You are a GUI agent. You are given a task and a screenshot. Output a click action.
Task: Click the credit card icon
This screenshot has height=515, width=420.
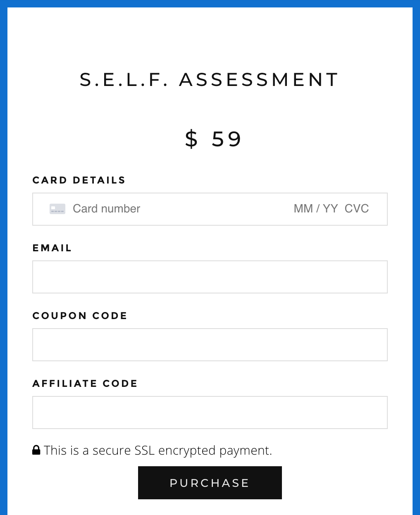pyautogui.click(x=57, y=209)
